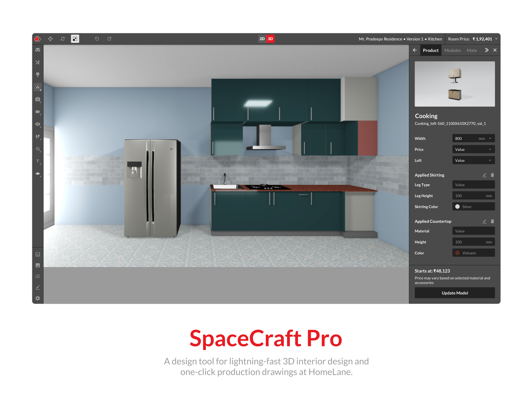Image resolution: width=532 pixels, height=399 pixels.
Task: Select the tape measure tool
Action: [38, 149]
